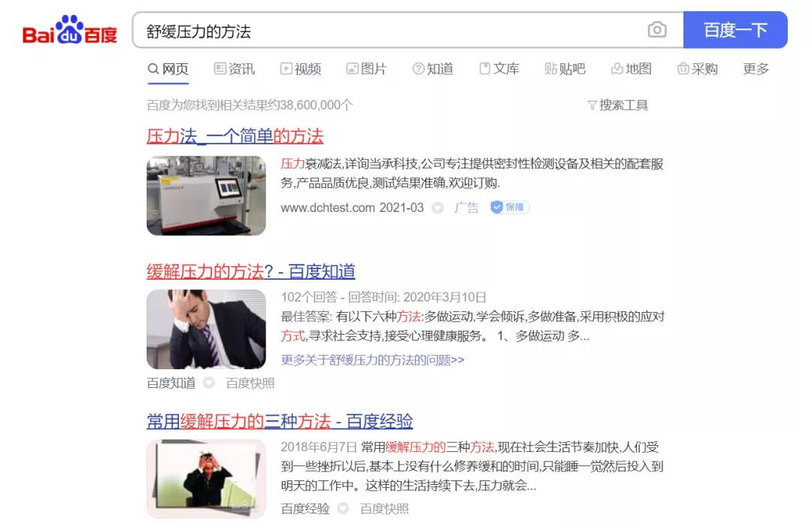Screen dimensions: 812x524
Task: Click the search input field
Action: pyautogui.click(x=389, y=31)
